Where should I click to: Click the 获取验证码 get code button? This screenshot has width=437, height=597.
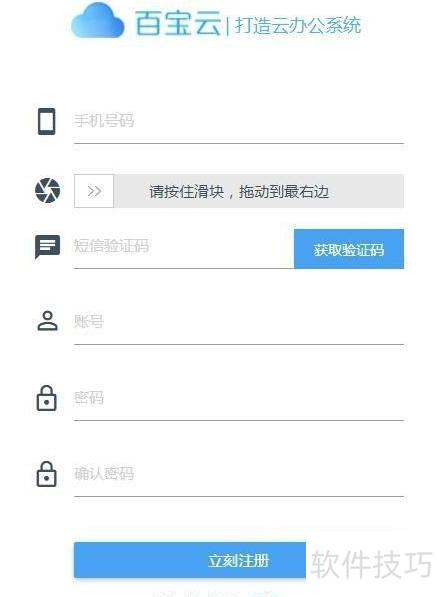tap(349, 249)
